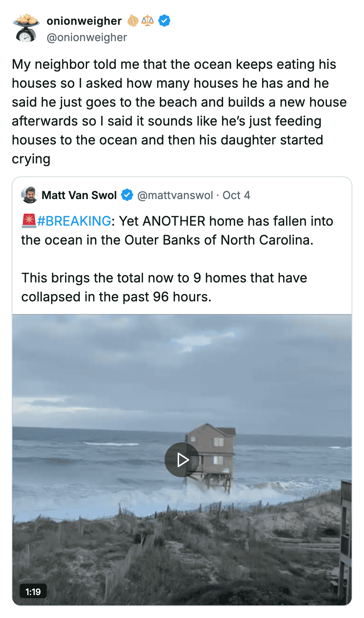The width and height of the screenshot is (364, 618).
Task: Click Matt Van Swol's profile avatar
Action: [29, 195]
